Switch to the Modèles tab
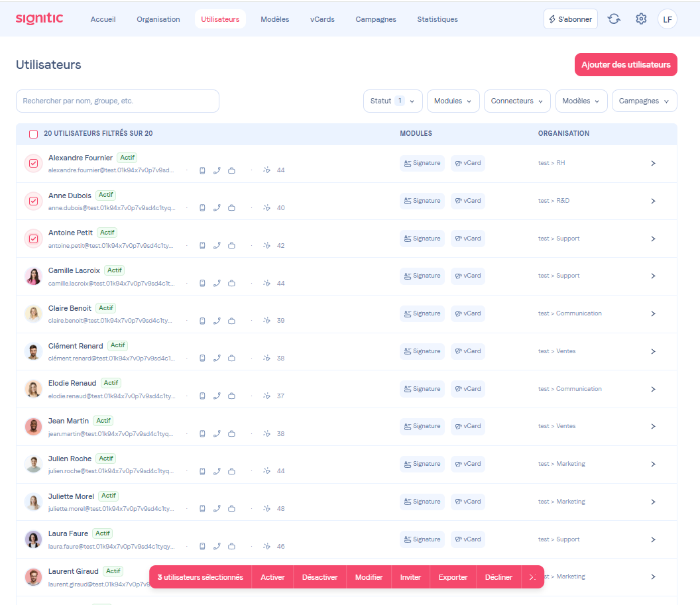Viewport: 700px width, 605px height. pos(275,19)
